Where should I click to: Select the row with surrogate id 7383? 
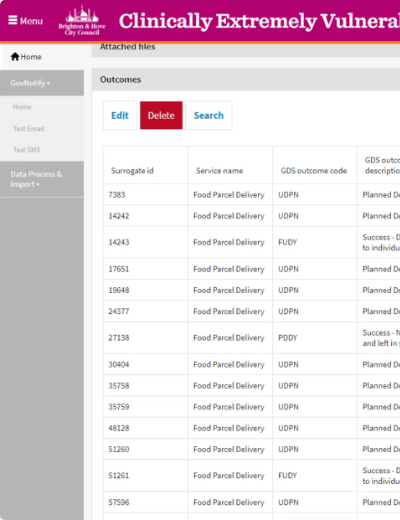click(x=252, y=195)
